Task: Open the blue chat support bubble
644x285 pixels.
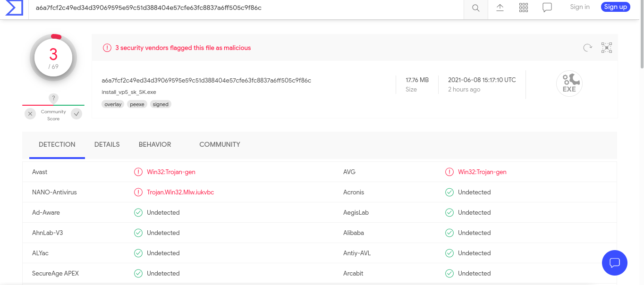Action: 615,263
